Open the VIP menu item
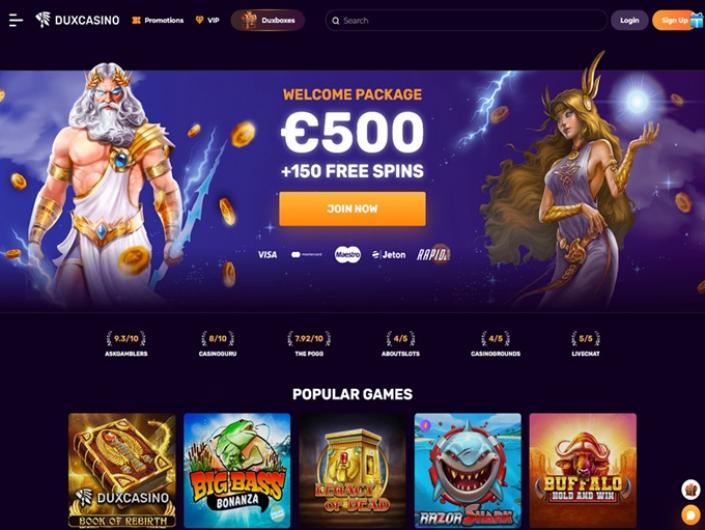This screenshot has height=530, width=705. coord(207,20)
